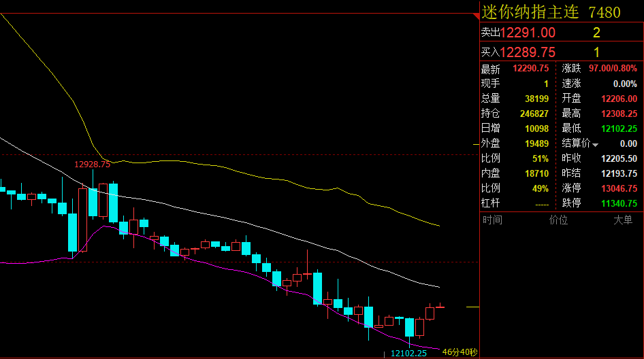Click the chart low label 12102.25

408,354
